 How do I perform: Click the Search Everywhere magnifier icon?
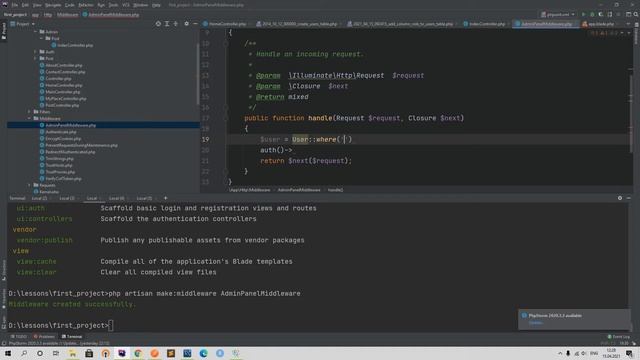(x=636, y=14)
